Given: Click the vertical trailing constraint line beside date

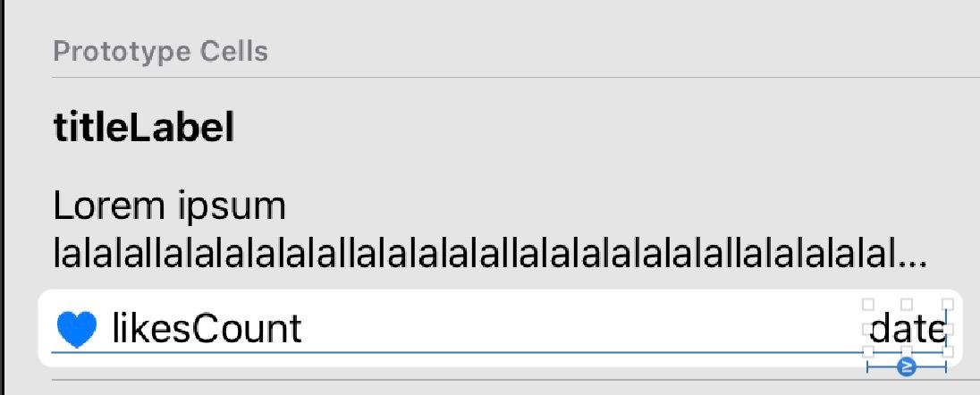Looking at the screenshot, I should 946,328.
